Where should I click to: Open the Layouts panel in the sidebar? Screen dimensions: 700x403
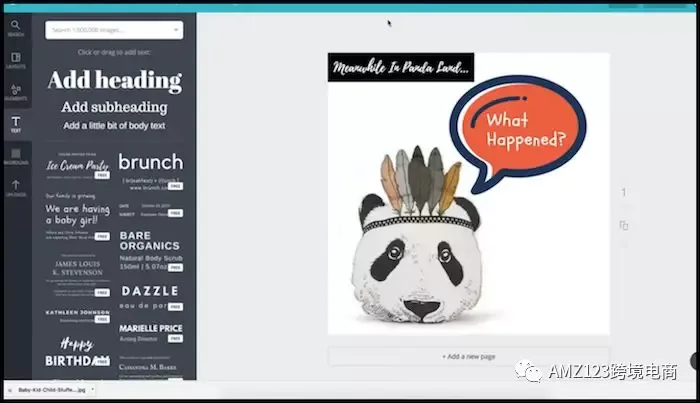16,60
